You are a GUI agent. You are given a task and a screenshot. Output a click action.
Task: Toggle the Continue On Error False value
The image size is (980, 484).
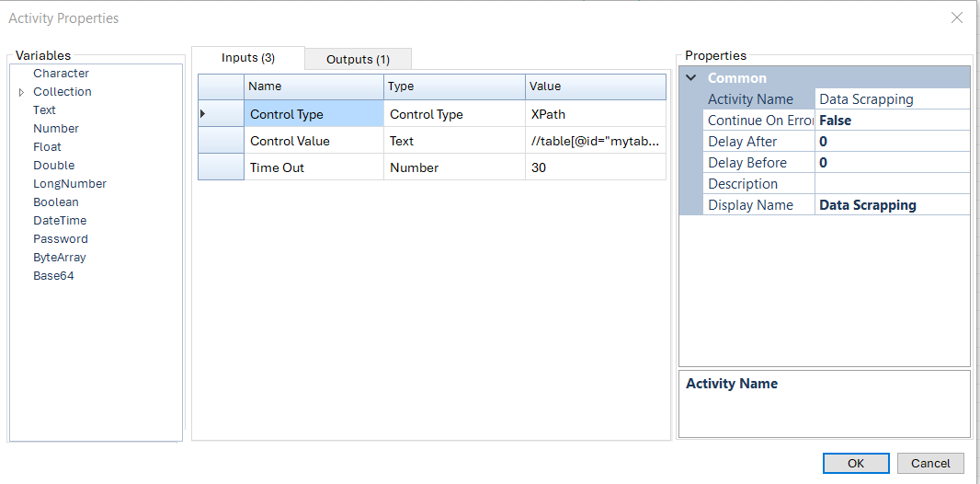point(892,121)
